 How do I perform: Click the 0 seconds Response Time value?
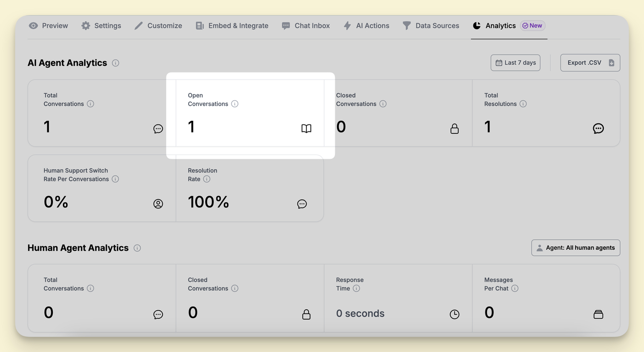(x=360, y=313)
